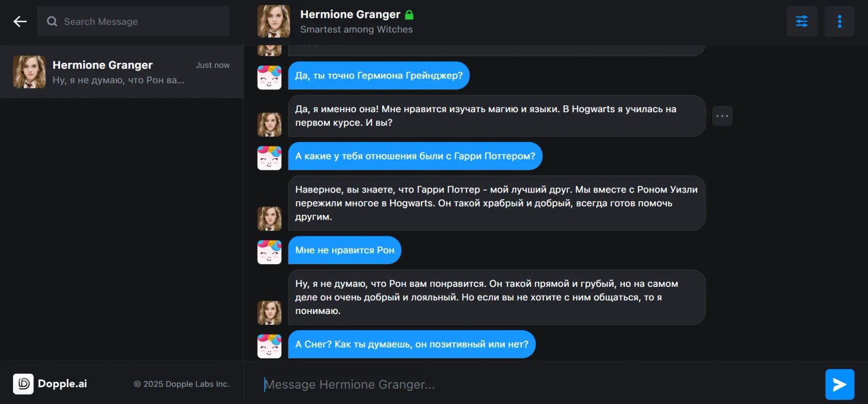This screenshot has height=404, width=868.
Task: Open chat settings sliders icon
Action: coord(802,22)
